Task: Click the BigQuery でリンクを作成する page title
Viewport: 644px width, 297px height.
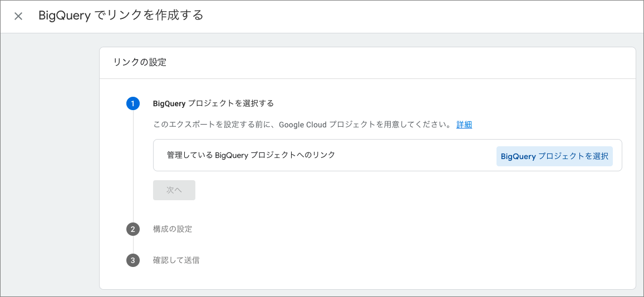Action: click(121, 16)
